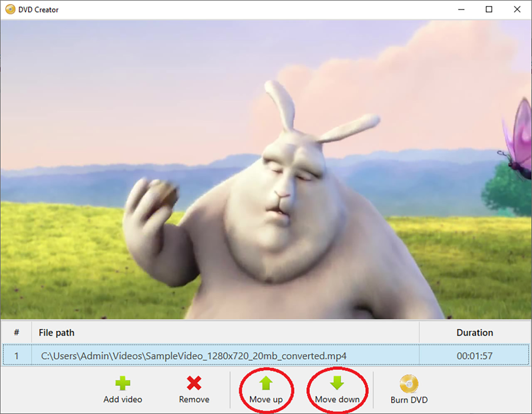Click the 00:01:57 duration cell
The image size is (532, 414).
[x=474, y=356]
